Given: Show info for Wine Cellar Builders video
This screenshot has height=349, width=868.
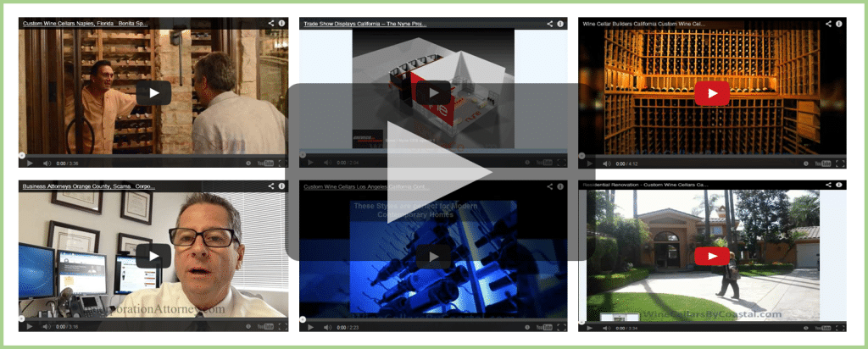Looking at the screenshot, I should click(839, 24).
